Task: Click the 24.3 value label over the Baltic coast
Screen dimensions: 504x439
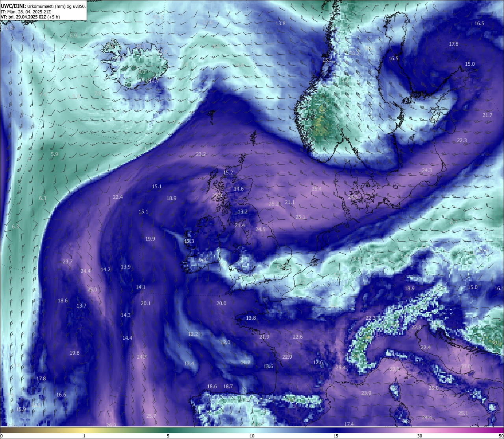Action: pyautogui.click(x=427, y=170)
